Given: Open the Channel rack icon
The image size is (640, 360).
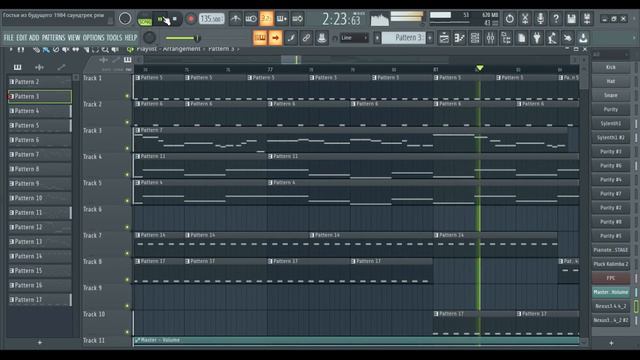Looking at the screenshot, I should coord(475,38).
